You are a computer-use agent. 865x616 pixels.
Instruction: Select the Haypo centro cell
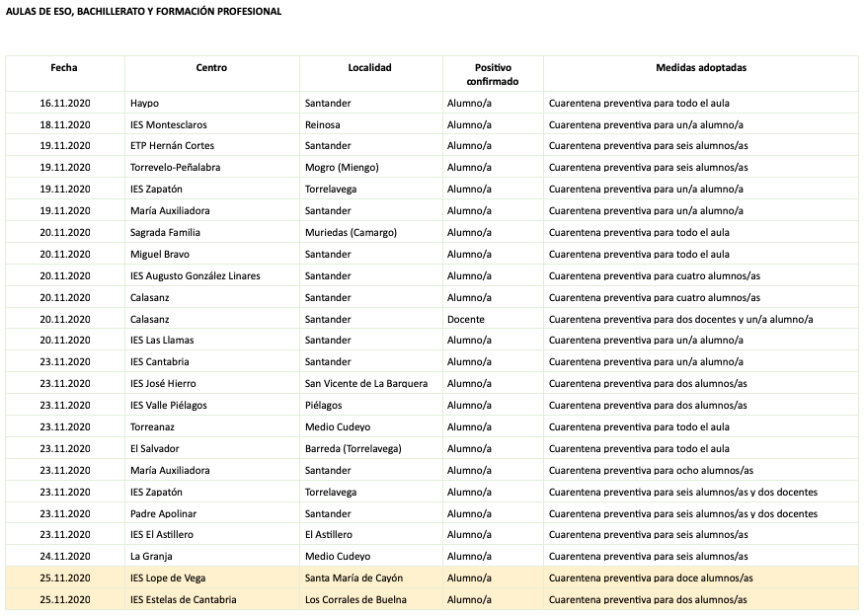144,103
